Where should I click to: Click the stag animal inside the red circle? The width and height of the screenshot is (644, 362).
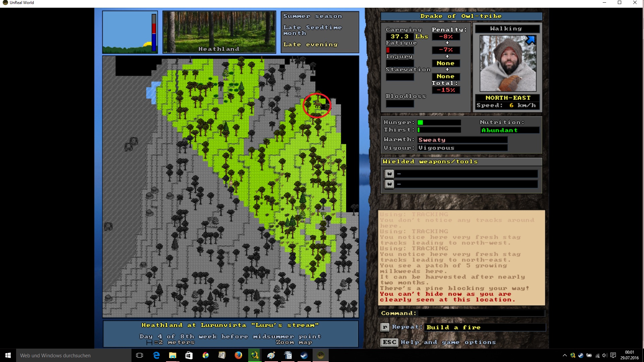pyautogui.click(x=317, y=105)
